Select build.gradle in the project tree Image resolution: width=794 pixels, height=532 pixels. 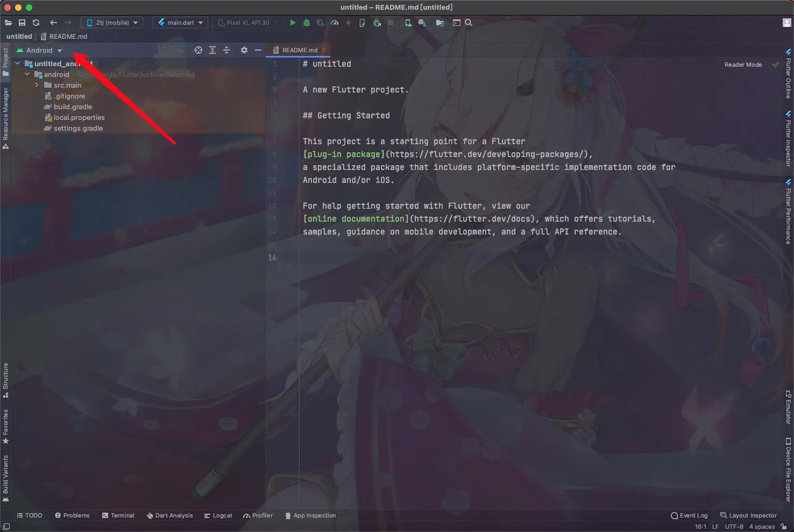tap(73, 107)
